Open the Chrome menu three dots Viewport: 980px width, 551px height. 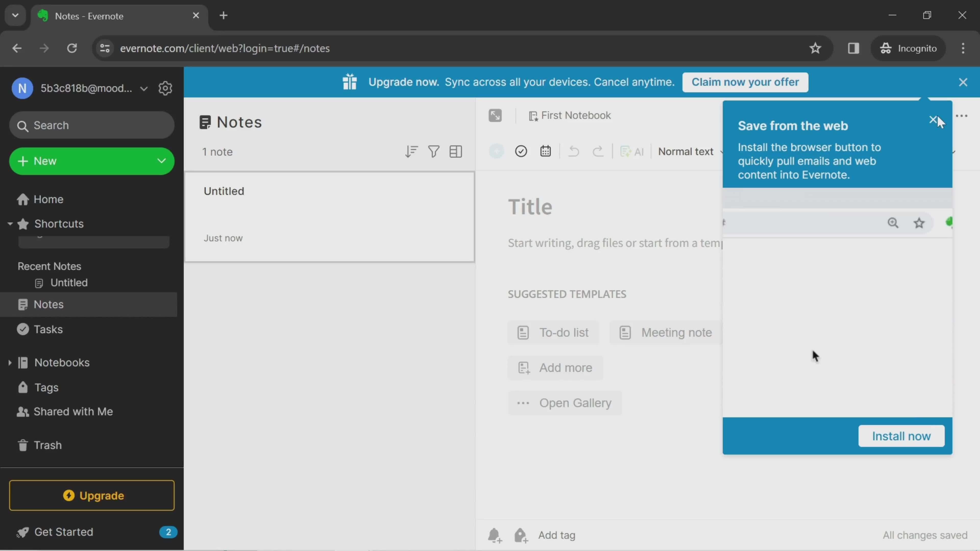[963, 48]
